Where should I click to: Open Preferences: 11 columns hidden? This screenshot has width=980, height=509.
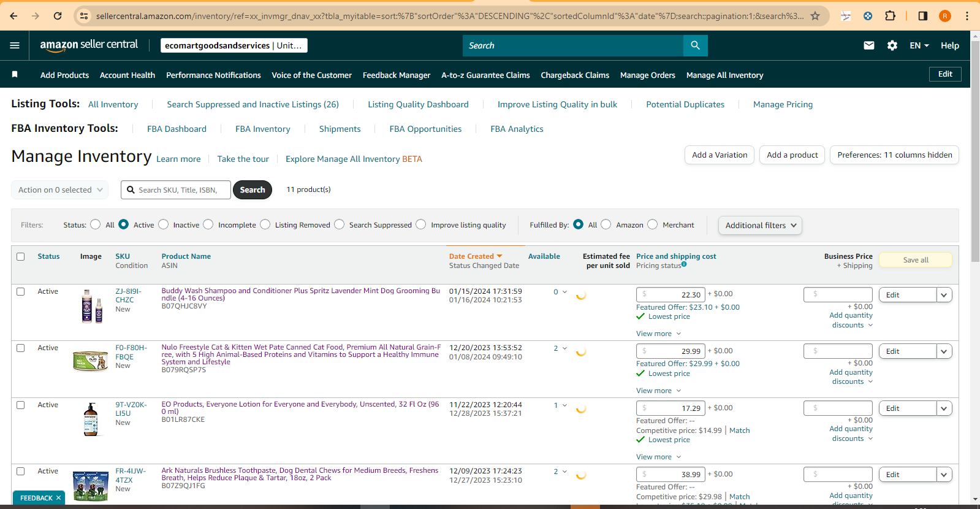coord(894,155)
